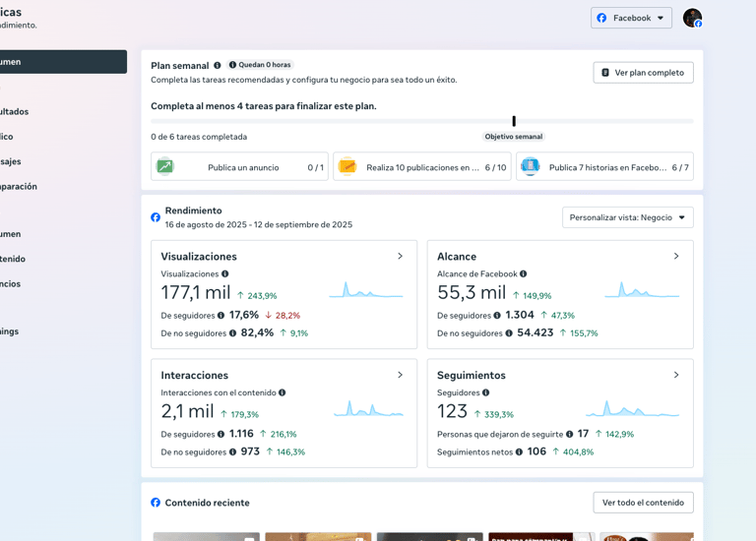756x541 pixels.
Task: Click info icon for Visualizaciones De seguidores
Action: [220, 316]
